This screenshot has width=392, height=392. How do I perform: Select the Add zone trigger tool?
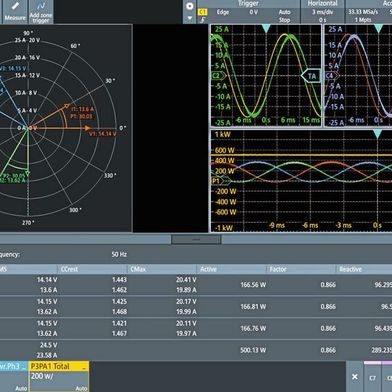41,11
